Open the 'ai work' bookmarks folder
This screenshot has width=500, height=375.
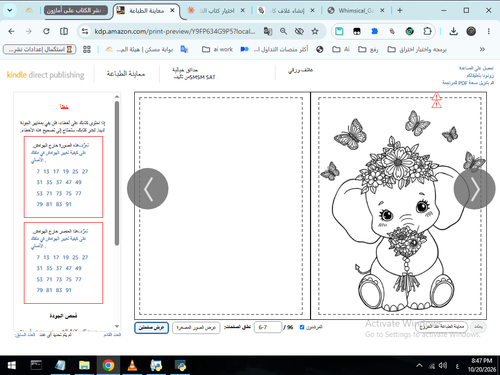click(217, 49)
